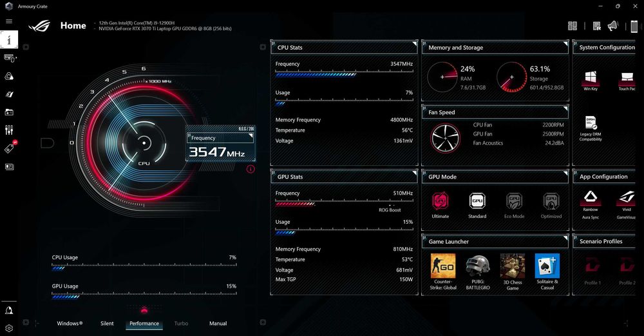This screenshot has height=336, width=644.
Task: Switch dashboard layout view icon
Action: pos(572,26)
